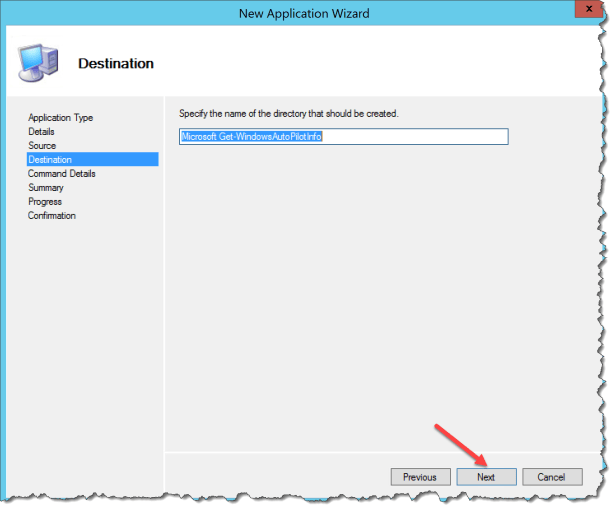
Task: Open the Details step in sidebar
Action: pos(41,131)
